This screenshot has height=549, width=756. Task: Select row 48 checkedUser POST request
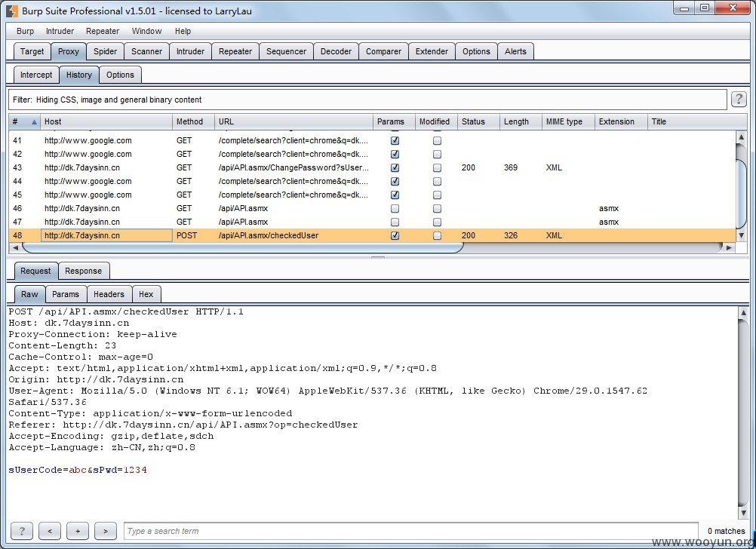(372, 236)
